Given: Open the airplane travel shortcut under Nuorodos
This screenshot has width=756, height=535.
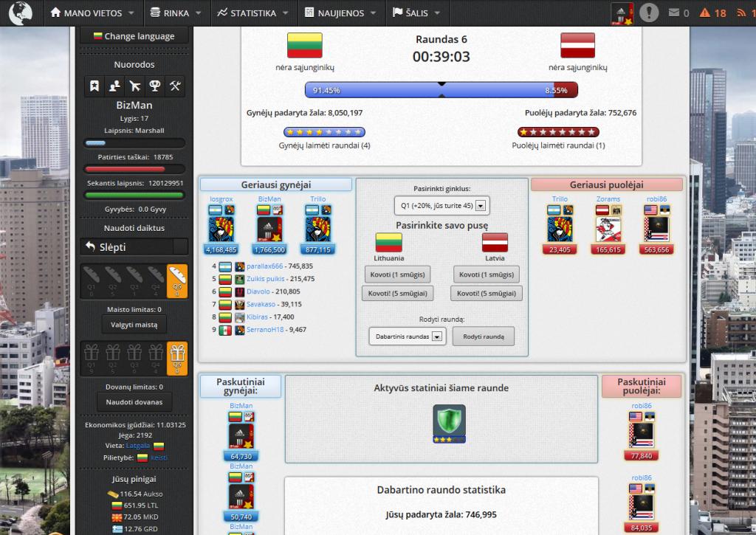Looking at the screenshot, I should tap(134, 86).
